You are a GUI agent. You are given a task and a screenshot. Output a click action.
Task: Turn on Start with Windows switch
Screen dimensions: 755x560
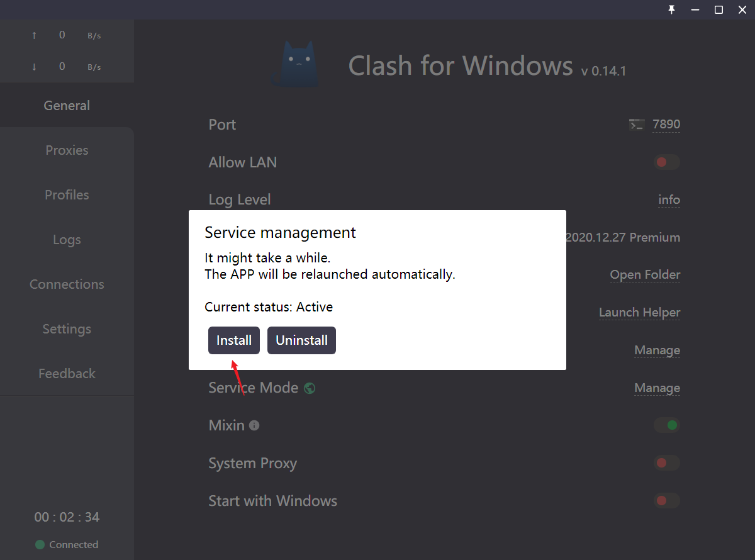coord(666,501)
